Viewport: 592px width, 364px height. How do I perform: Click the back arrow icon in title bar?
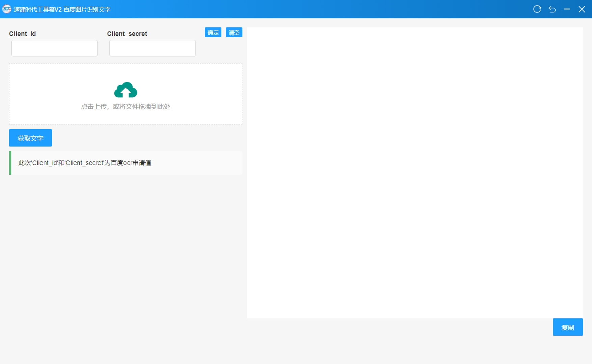552,9
